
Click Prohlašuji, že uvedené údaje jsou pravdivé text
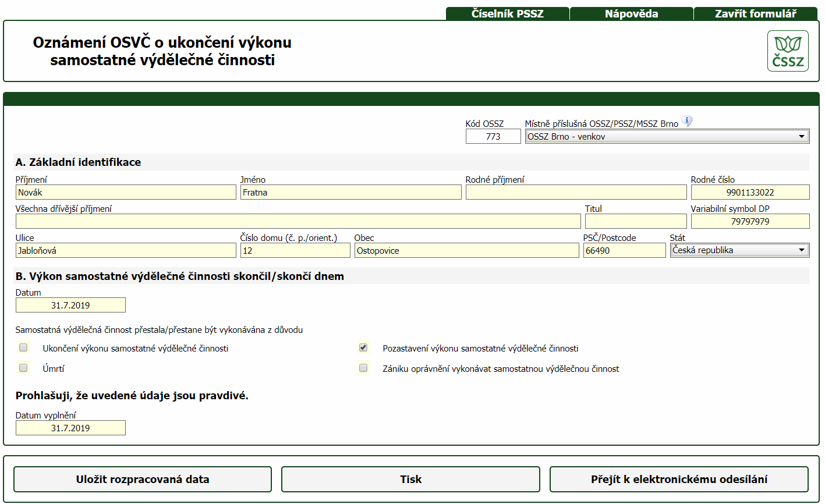tap(132, 396)
